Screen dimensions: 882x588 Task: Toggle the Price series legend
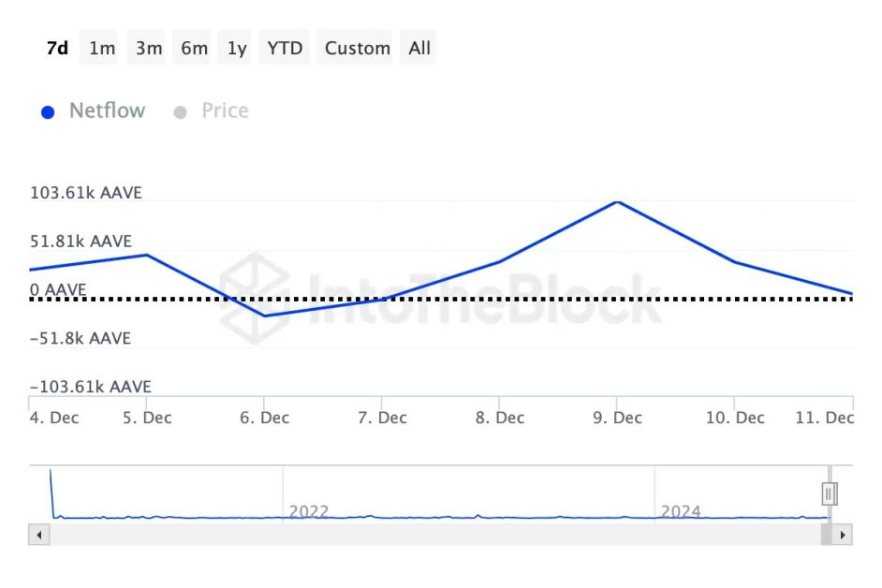(225, 110)
